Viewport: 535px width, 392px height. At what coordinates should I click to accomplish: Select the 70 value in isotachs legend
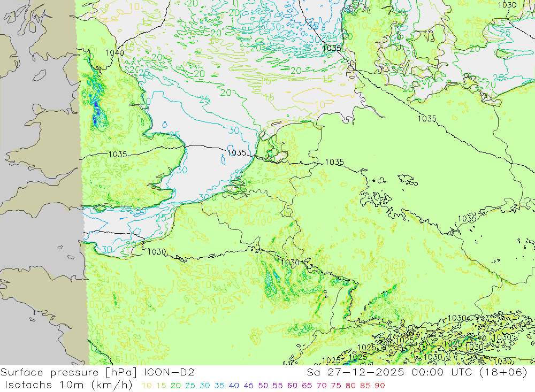tap(322, 386)
